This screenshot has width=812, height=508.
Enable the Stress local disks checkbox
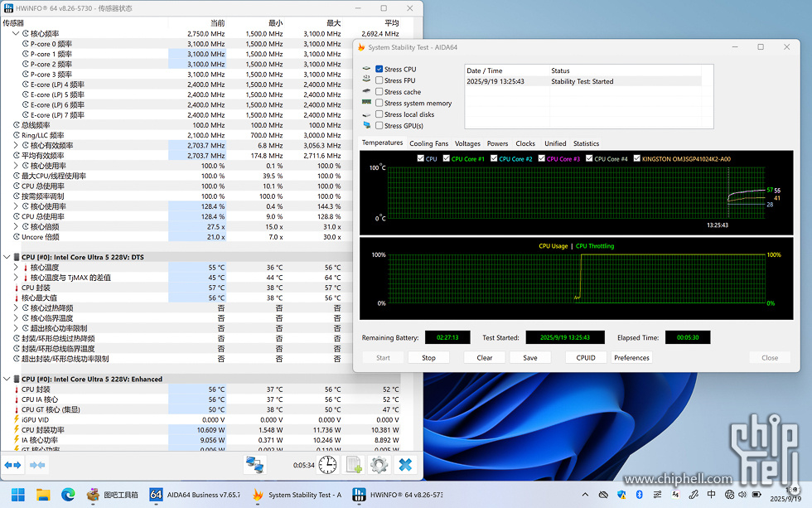point(379,114)
